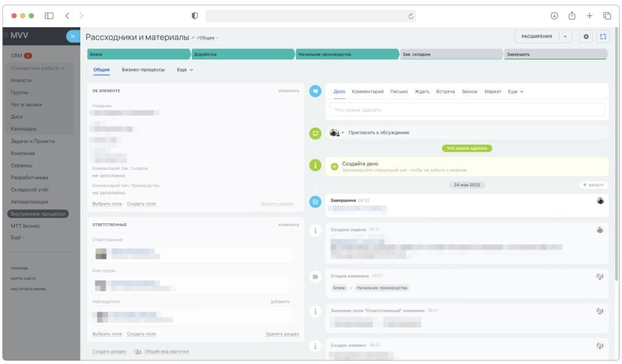
Task: Click the plus icon to invite participants
Action: tap(343, 133)
